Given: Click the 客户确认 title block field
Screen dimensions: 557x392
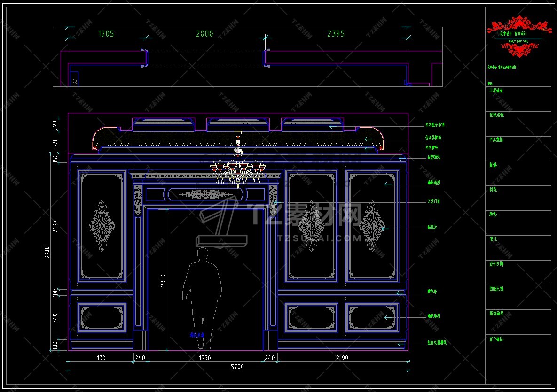Looking at the screenshot, I should tap(518, 359).
